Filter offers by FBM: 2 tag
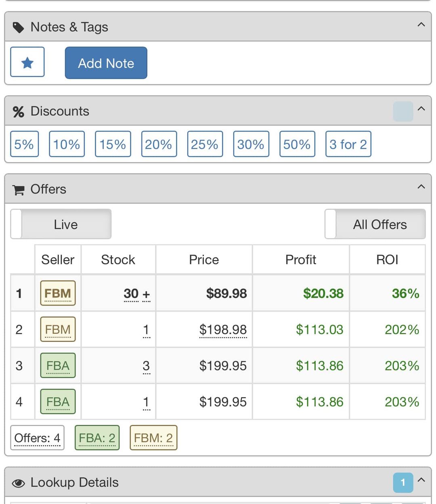The image size is (436, 504). tap(153, 438)
